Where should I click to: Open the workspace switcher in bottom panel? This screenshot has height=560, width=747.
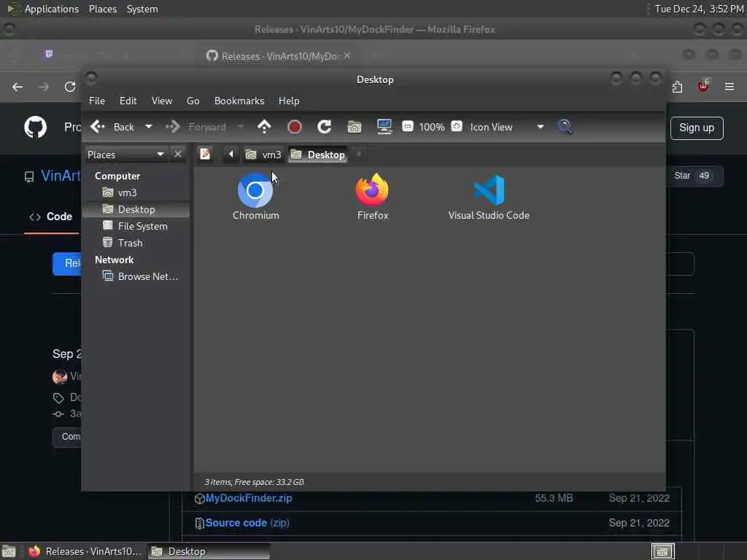click(x=662, y=551)
